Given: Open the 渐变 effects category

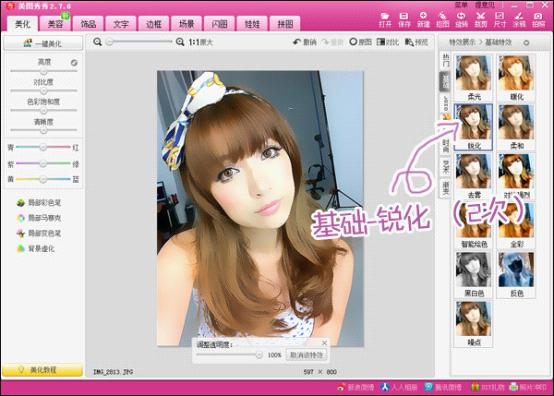Looking at the screenshot, I should coord(446,188).
